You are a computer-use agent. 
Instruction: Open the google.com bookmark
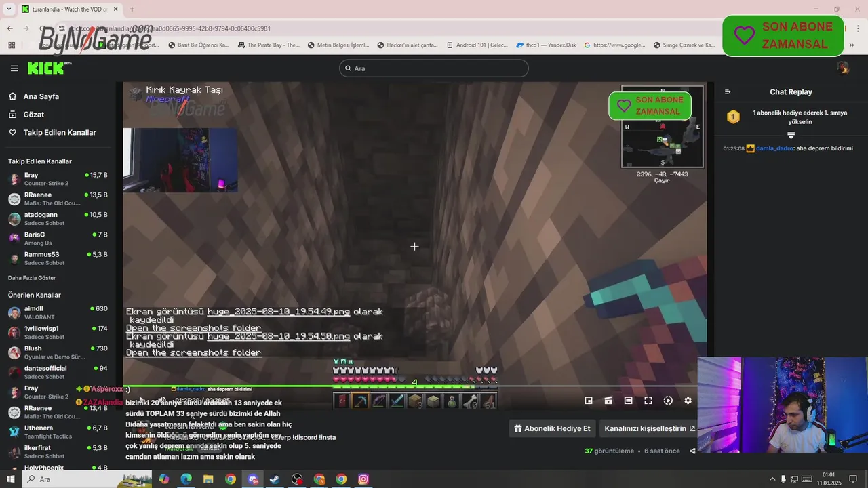(614, 45)
